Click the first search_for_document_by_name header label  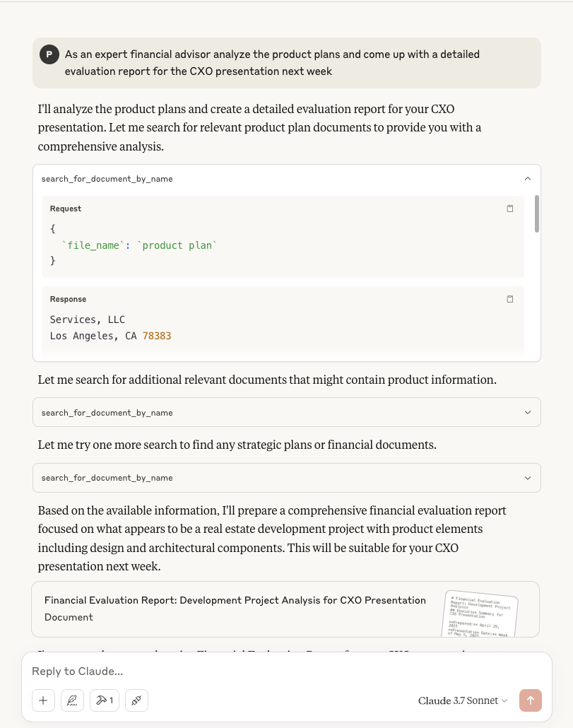(x=107, y=179)
